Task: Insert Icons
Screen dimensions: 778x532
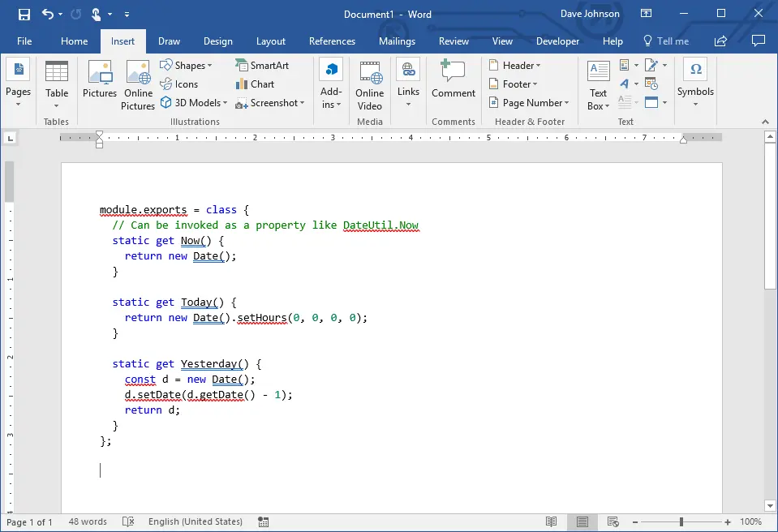Action: (179, 84)
